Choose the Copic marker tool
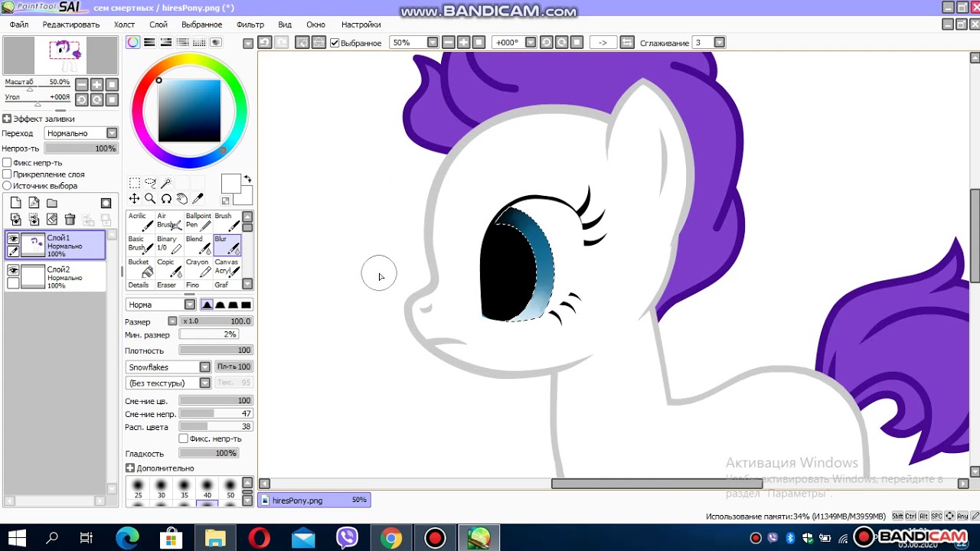980x551 pixels. pos(169,267)
